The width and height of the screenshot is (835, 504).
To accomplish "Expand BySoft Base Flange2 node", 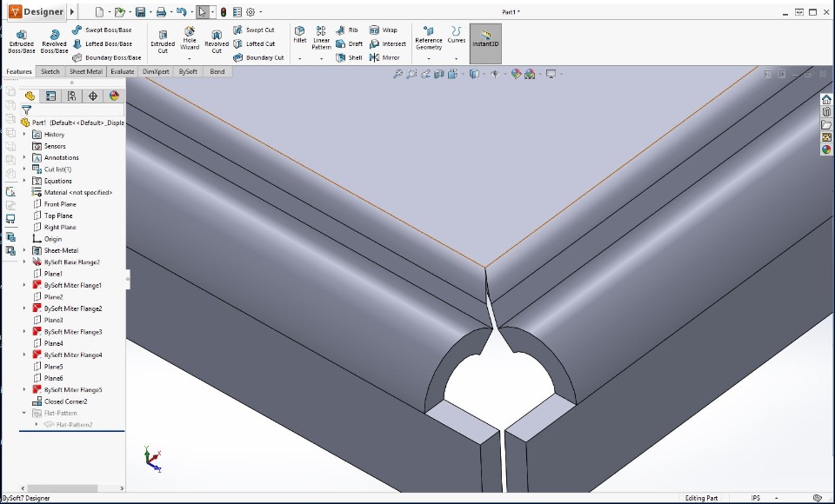I will (x=24, y=262).
